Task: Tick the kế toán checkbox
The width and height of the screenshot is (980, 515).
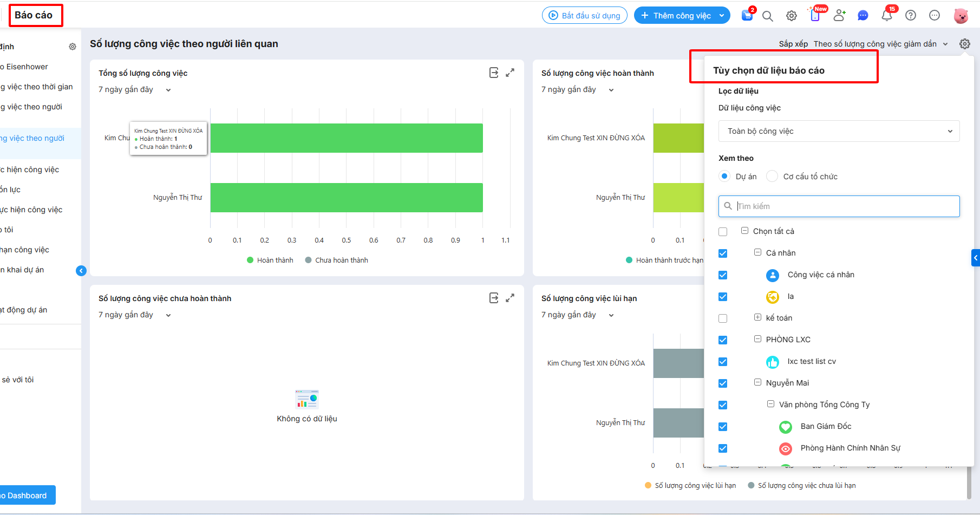Action: click(x=723, y=318)
